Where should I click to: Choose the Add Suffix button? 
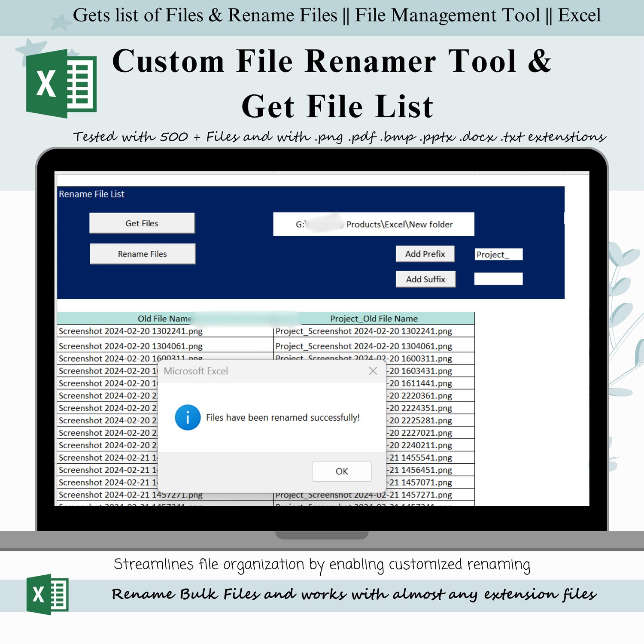[425, 279]
